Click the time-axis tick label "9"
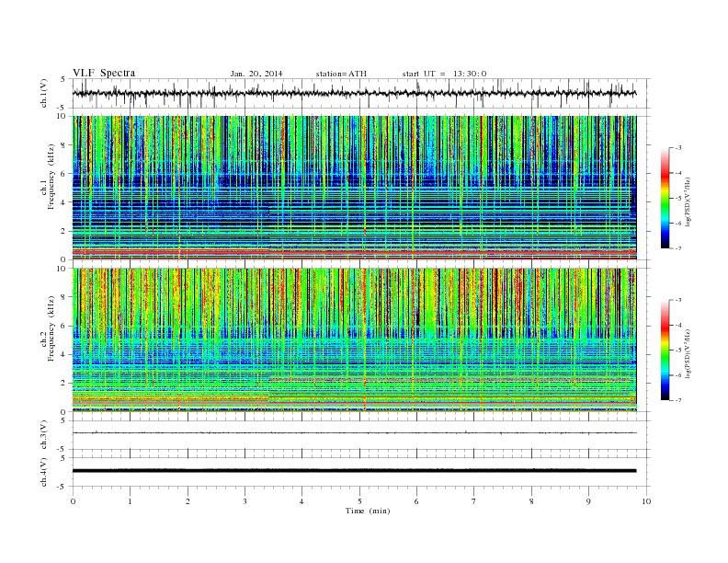The image size is (728, 563). [588, 501]
